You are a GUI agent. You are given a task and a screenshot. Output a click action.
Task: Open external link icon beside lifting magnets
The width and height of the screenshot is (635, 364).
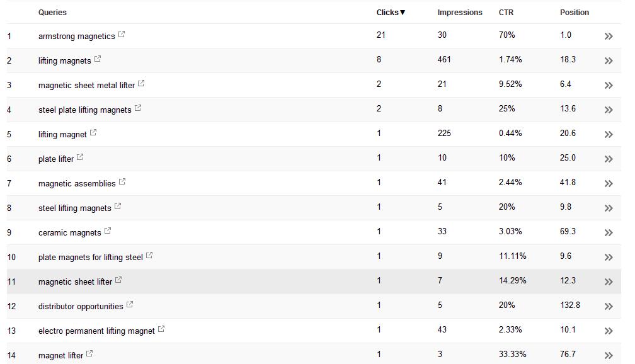click(x=98, y=59)
